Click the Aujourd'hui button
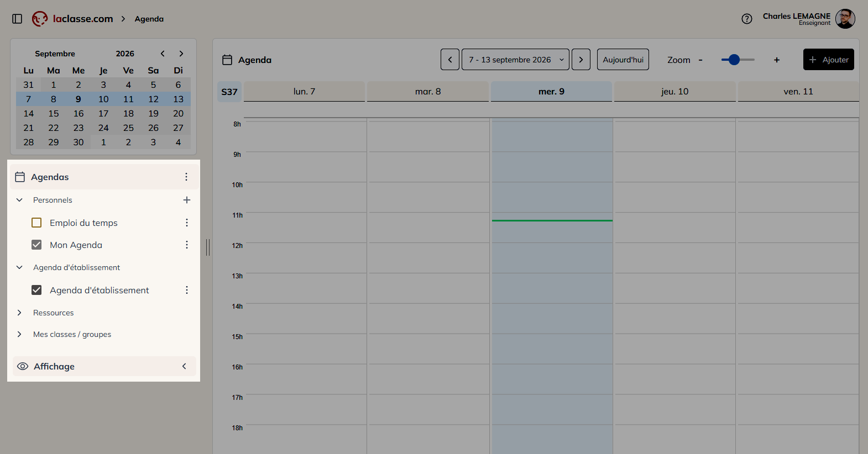This screenshot has height=454, width=868. (623, 60)
